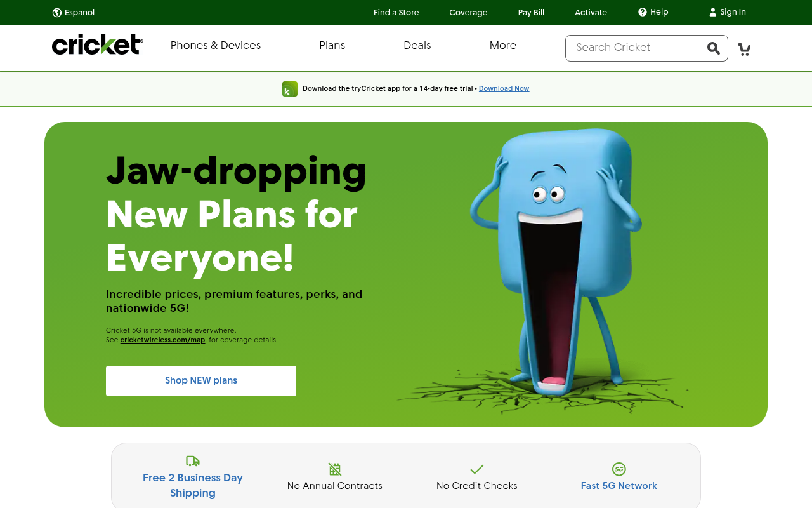
Task: Go to Cricket logo homepage
Action: point(98,45)
